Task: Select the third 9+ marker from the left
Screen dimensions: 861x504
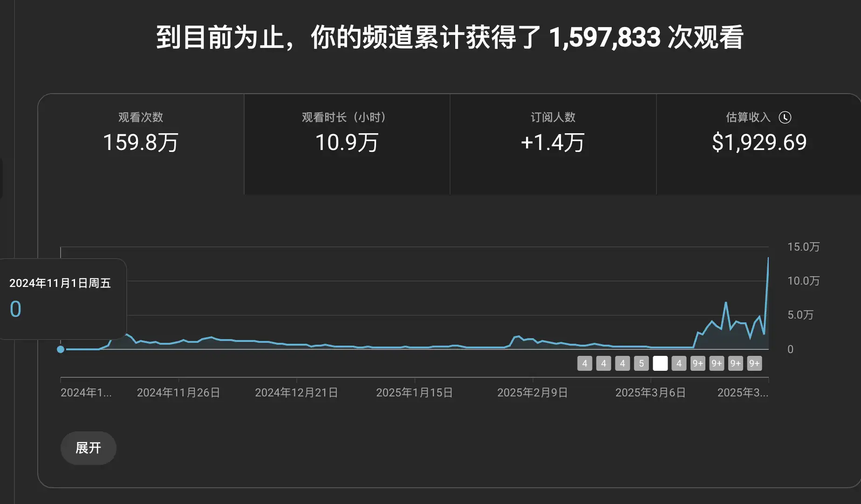Action: (736, 363)
